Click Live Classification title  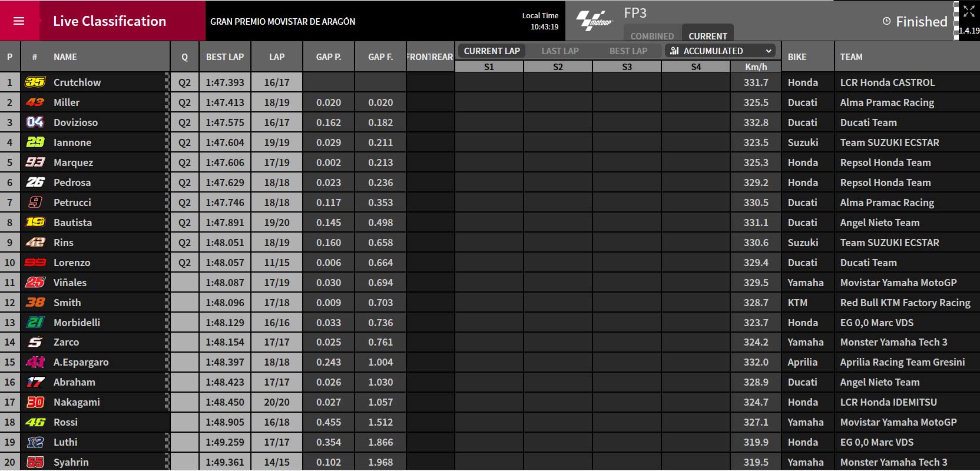click(x=110, y=21)
